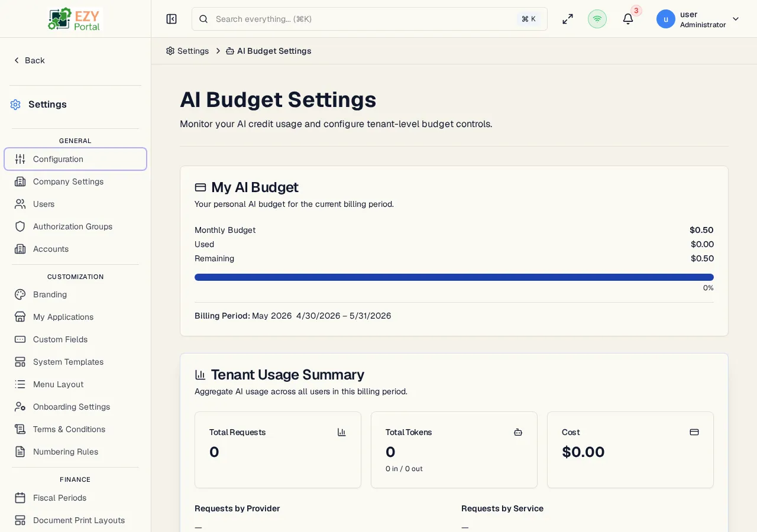Click the ⌘ K shortcut badge
The image size is (757, 532).
point(529,19)
